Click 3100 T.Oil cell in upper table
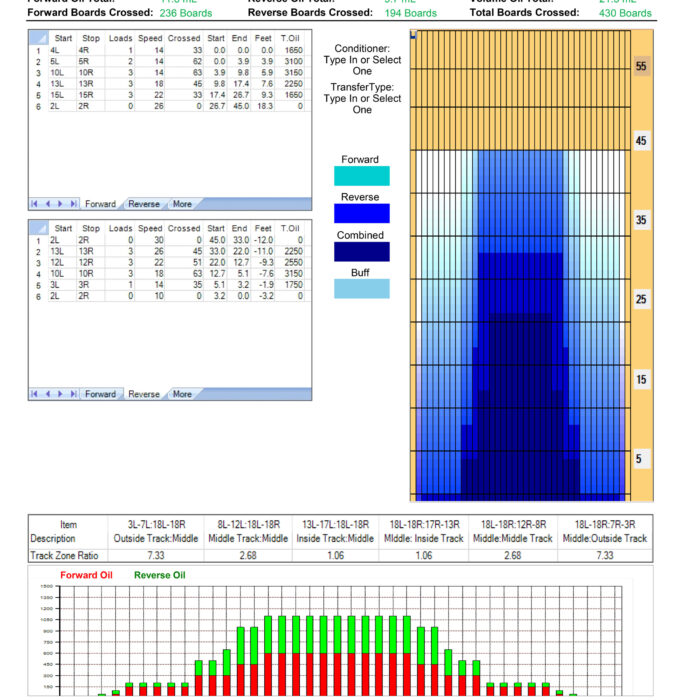The image size is (700, 700). click(x=290, y=62)
